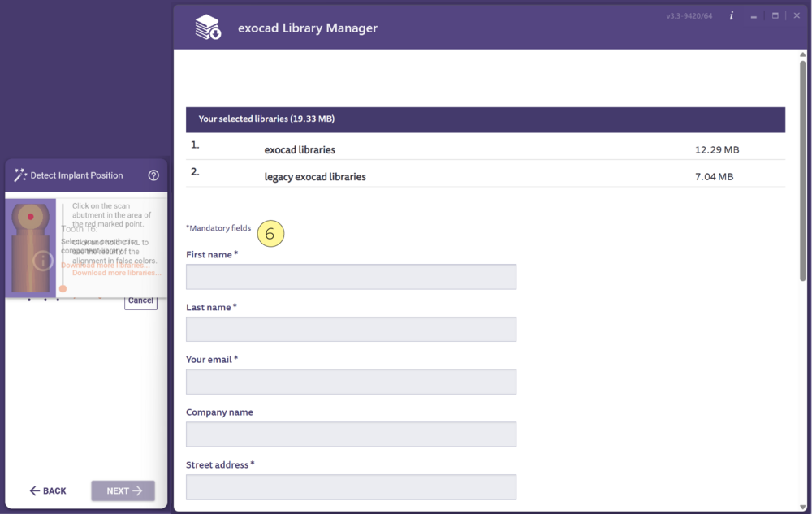Open the Download more libraries link

point(116,273)
